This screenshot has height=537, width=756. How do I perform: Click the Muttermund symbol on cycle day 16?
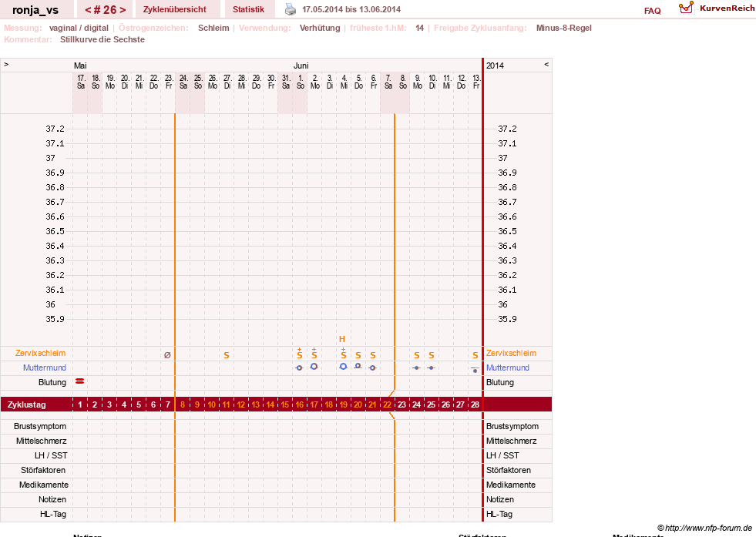point(300,368)
